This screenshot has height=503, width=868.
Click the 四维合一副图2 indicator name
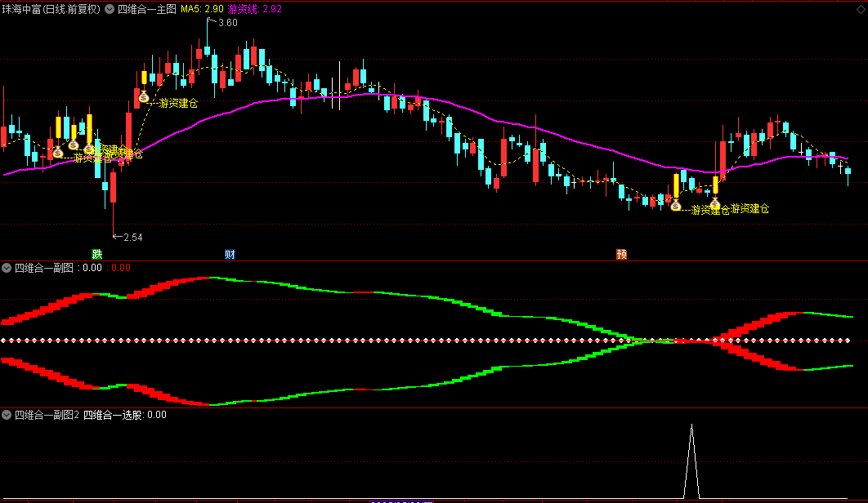pyautogui.click(x=47, y=415)
